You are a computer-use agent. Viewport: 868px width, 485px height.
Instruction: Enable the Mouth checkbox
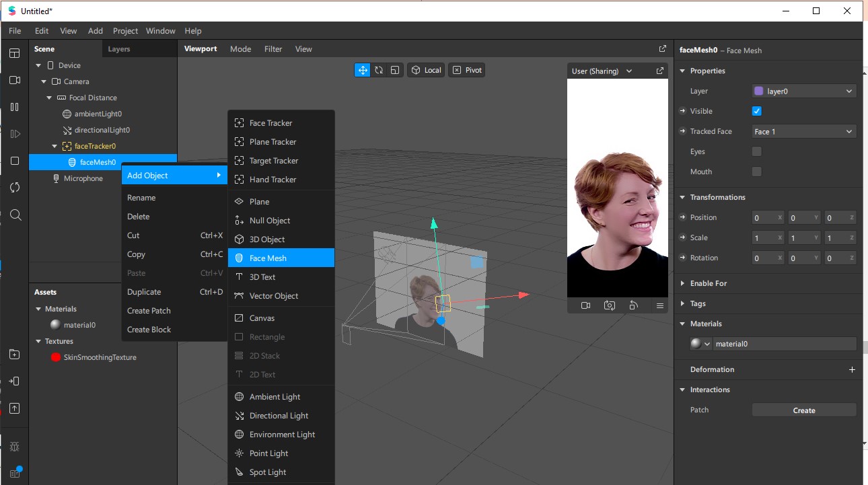(756, 172)
